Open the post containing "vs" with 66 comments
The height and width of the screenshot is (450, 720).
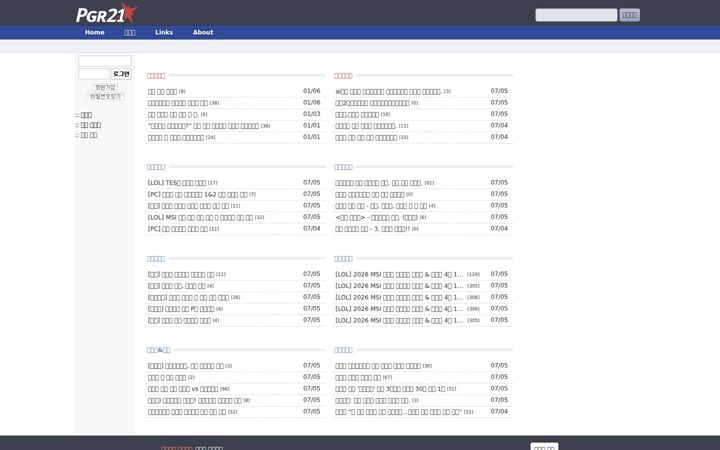(188, 389)
